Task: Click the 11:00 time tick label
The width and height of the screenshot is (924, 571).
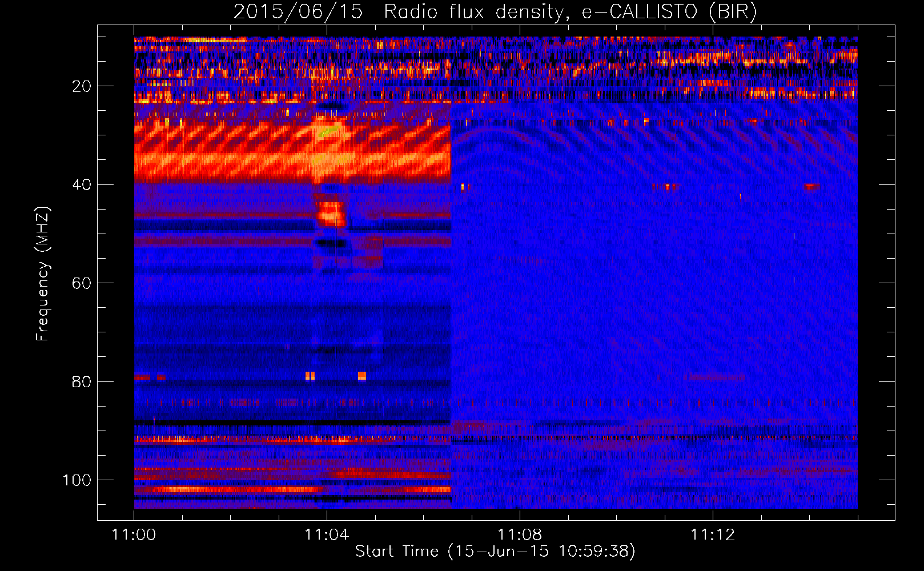Action: pos(134,535)
